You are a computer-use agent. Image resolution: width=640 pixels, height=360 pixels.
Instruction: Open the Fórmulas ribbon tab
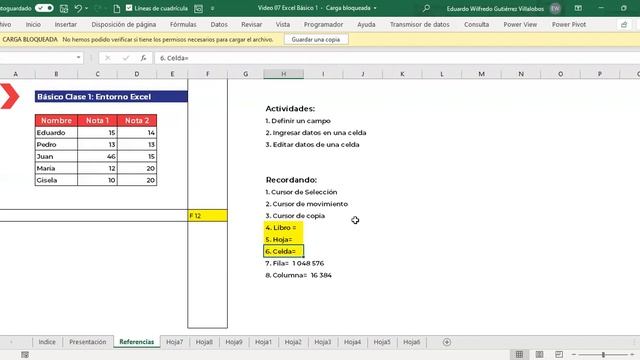(183, 24)
